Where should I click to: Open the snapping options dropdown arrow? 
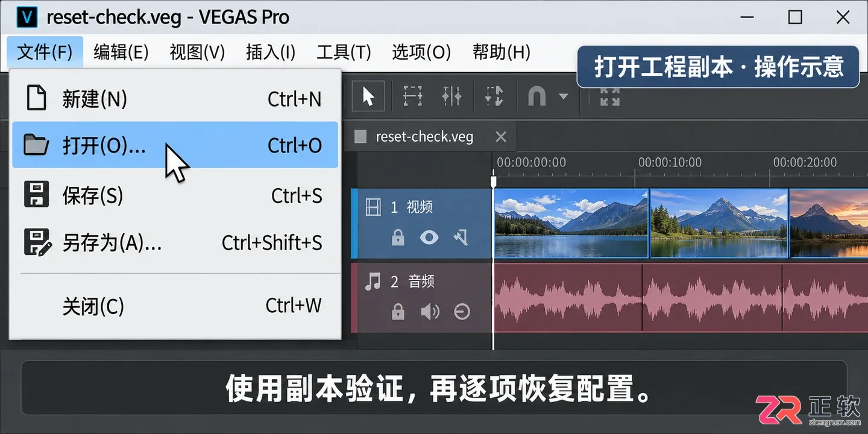(x=564, y=96)
